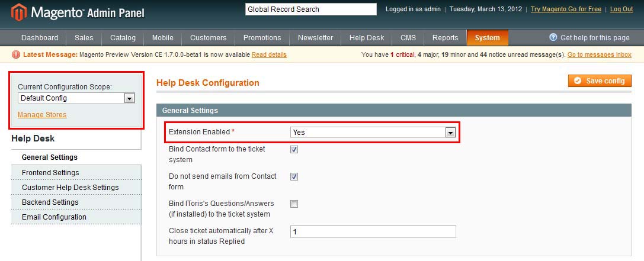Open the CMS menu

(x=408, y=38)
